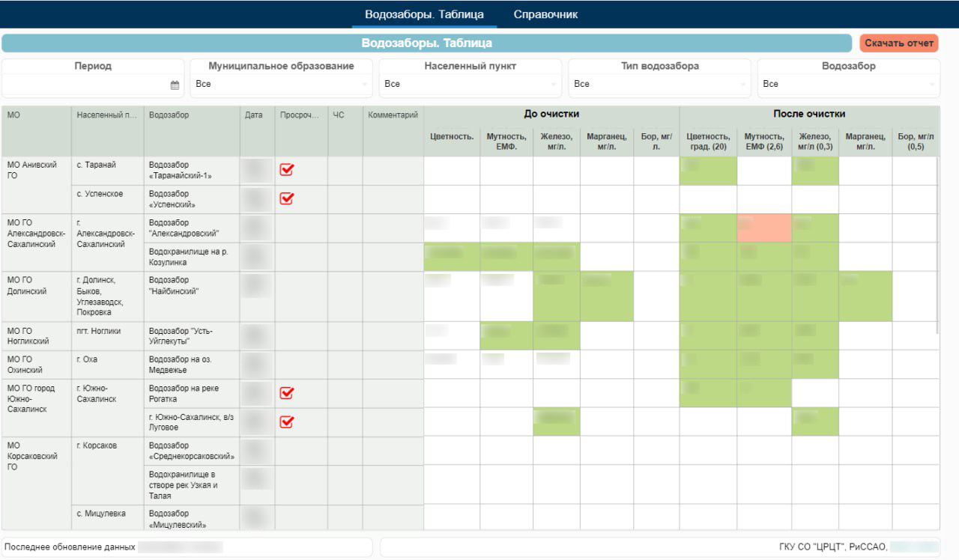Click the Водохранилище на р. Козулинка cell
The width and height of the screenshot is (959, 560).
click(192, 257)
